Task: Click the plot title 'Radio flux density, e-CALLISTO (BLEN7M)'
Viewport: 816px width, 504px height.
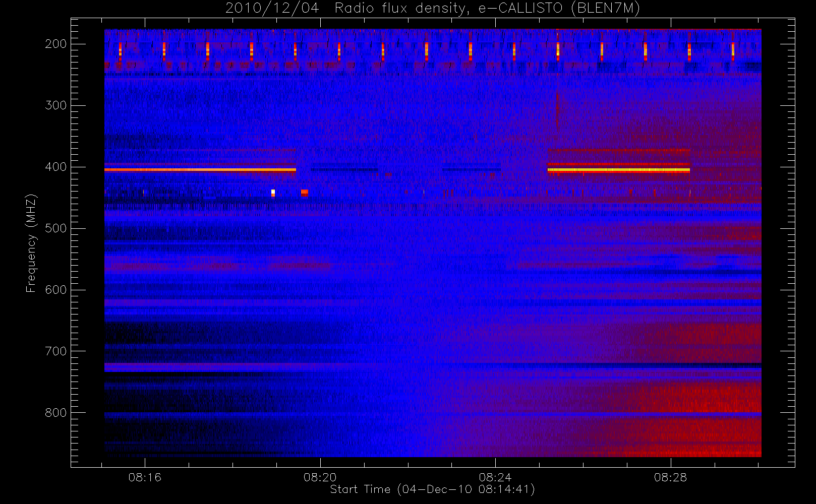Action: pos(487,9)
